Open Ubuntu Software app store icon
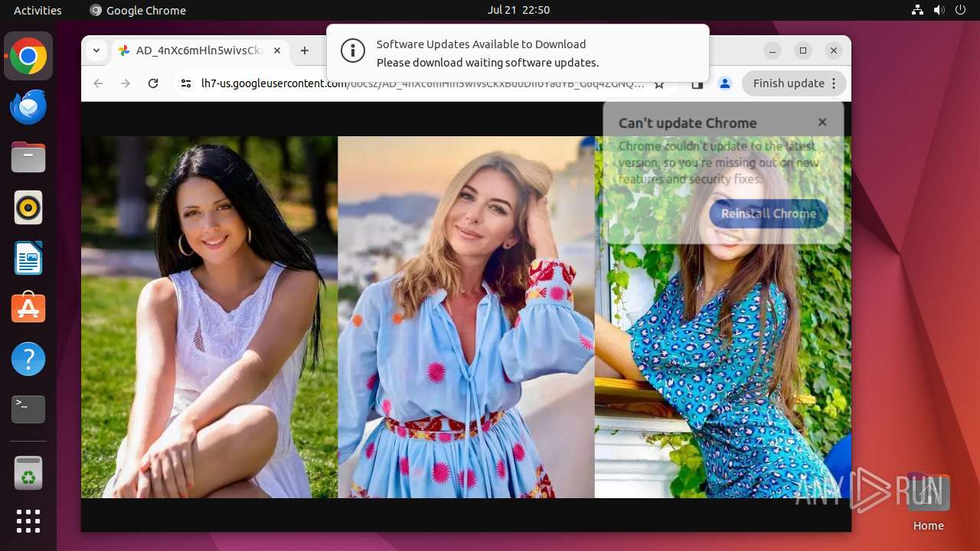980x551 pixels. 28,308
